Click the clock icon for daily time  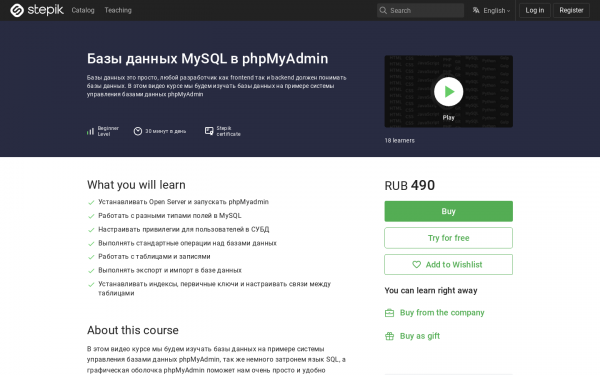tap(138, 131)
